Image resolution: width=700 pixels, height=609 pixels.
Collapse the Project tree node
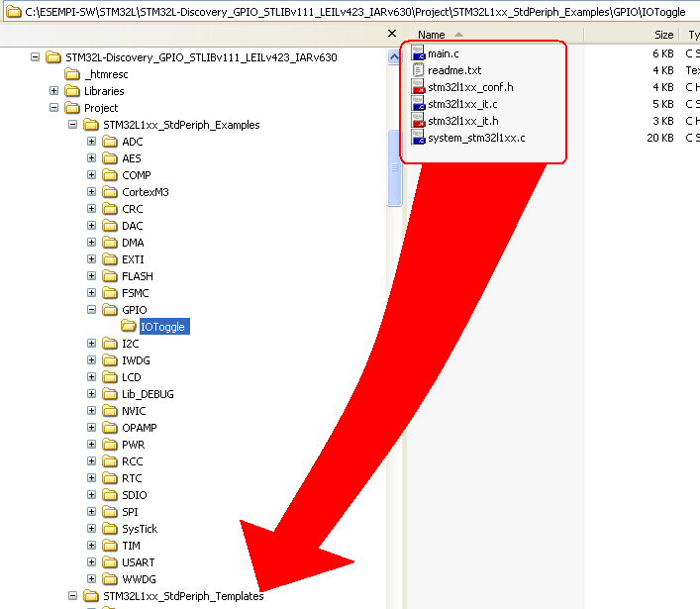(x=53, y=108)
